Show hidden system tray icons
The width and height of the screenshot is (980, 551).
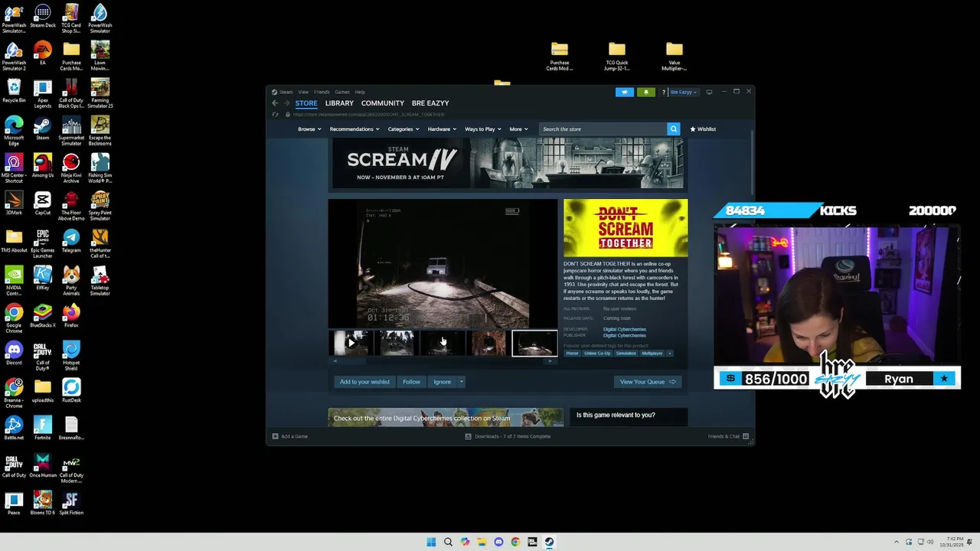897,542
